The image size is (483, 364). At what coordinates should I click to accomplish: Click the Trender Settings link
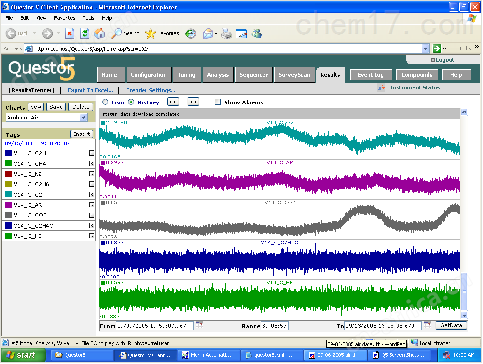[x=150, y=90]
